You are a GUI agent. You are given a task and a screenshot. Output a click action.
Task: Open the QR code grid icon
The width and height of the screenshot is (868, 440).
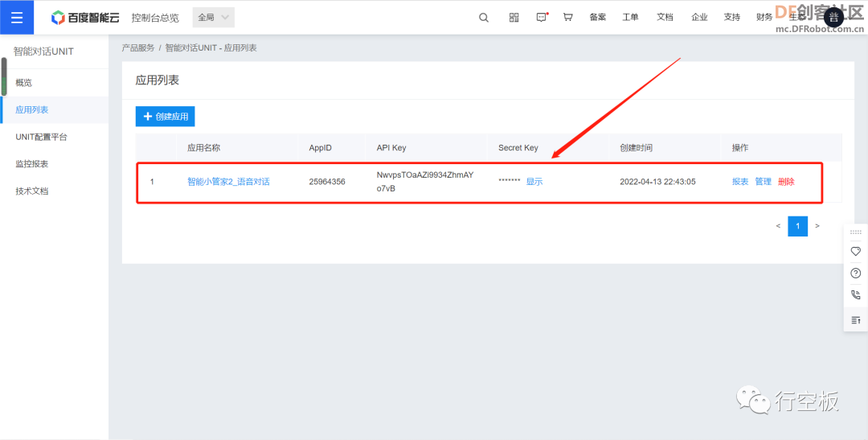(x=514, y=17)
